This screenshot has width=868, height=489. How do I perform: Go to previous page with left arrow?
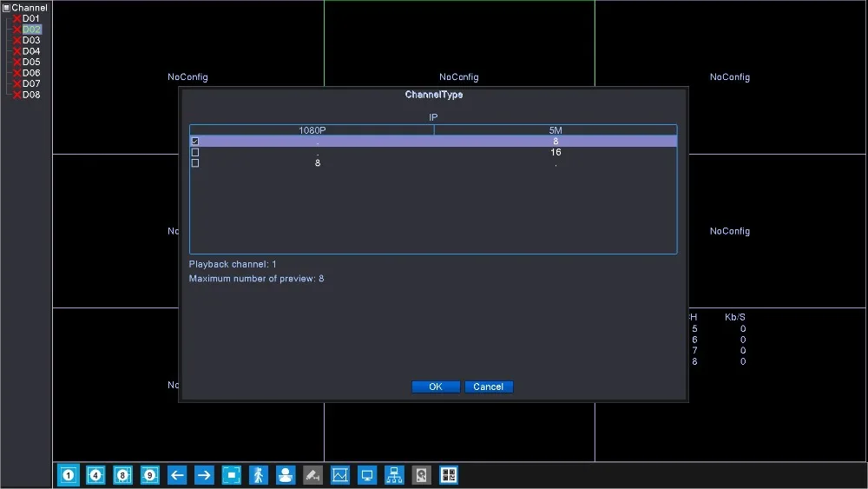176,475
